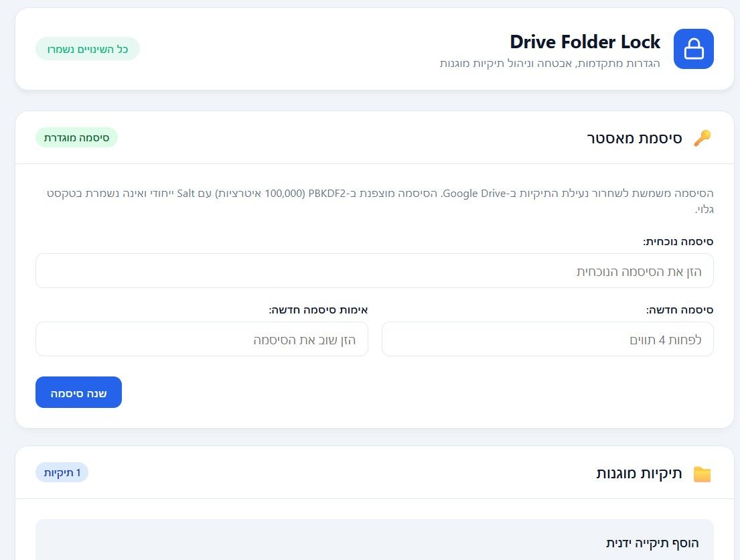Click the סיסמה חדשה: label

[680, 310]
